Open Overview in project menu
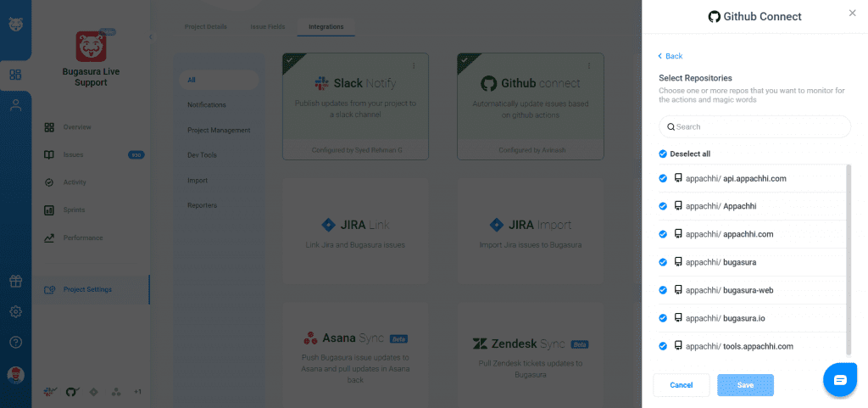Image resolution: width=868 pixels, height=408 pixels. coord(77,127)
